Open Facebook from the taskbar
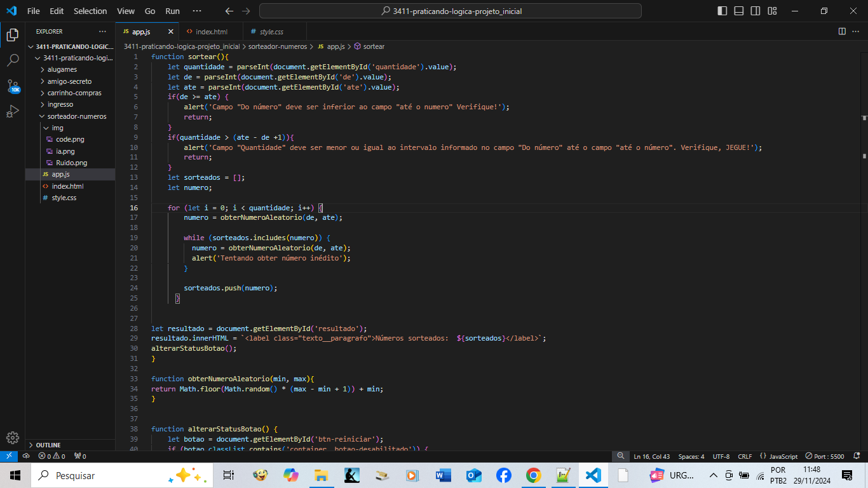Image resolution: width=868 pixels, height=488 pixels. point(503,475)
